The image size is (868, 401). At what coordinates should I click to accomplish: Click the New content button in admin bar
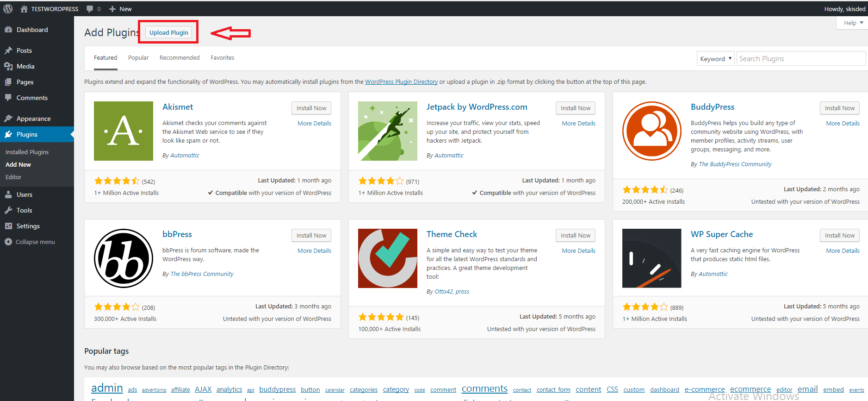(120, 9)
